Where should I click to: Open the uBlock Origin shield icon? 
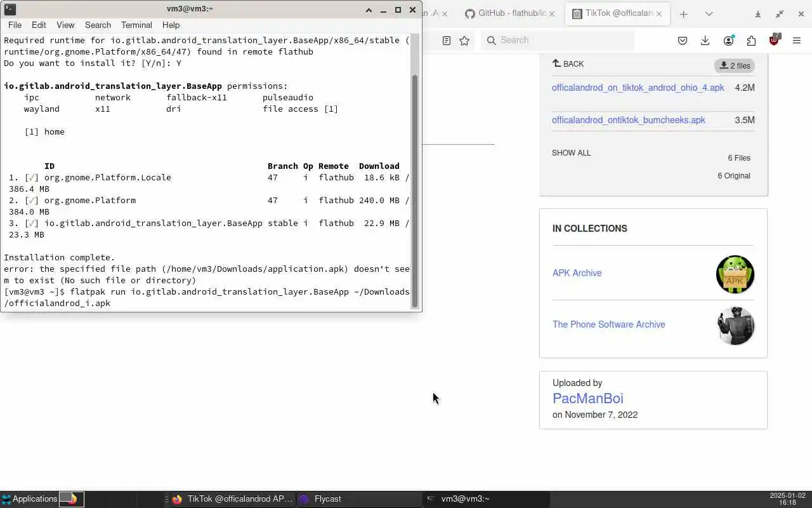coord(774,40)
